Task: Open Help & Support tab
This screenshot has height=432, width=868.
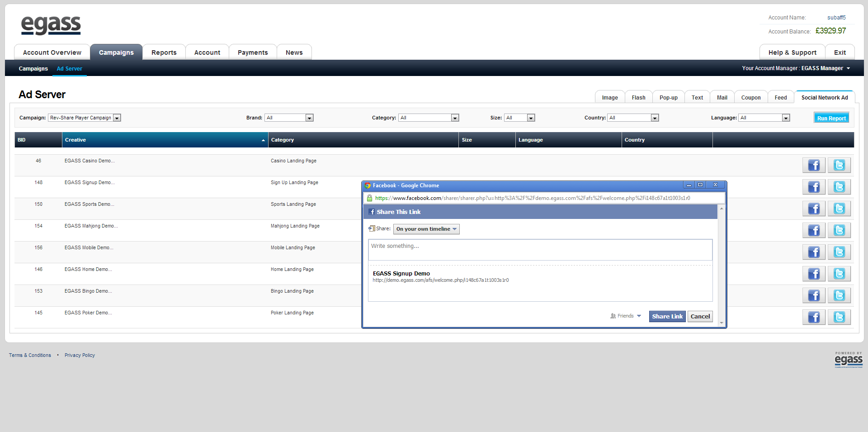Action: (x=792, y=52)
